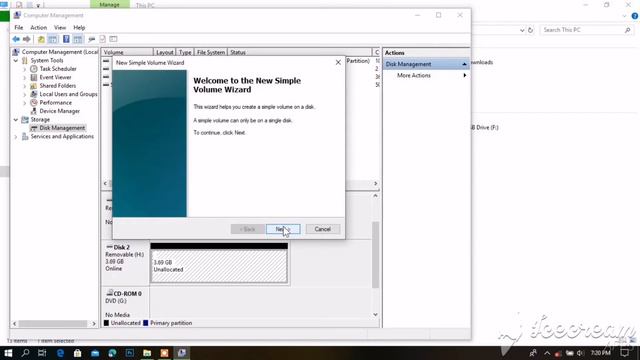Open the notification center icon
This screenshot has height=360, width=640.
tap(625, 353)
